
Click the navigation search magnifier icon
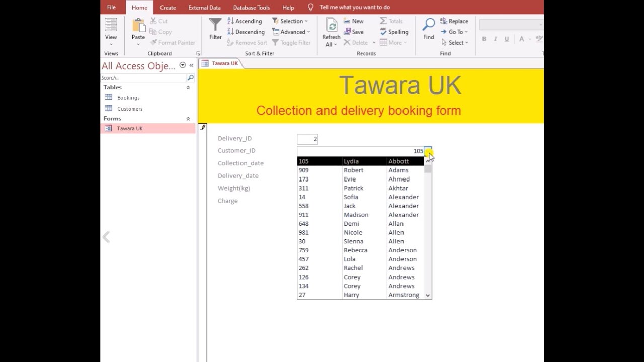pyautogui.click(x=191, y=78)
